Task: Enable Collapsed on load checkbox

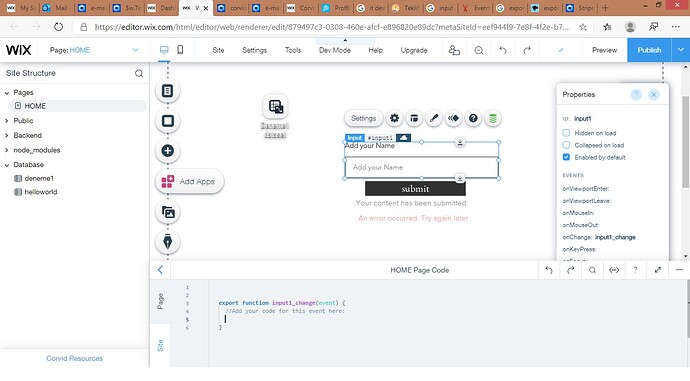Action: pyautogui.click(x=566, y=145)
